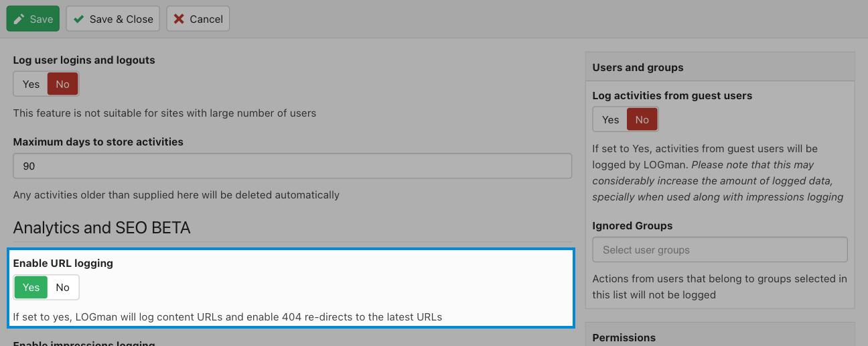Click the pencil icon on Save button
This screenshot has width=868, height=346.
pos(19,19)
